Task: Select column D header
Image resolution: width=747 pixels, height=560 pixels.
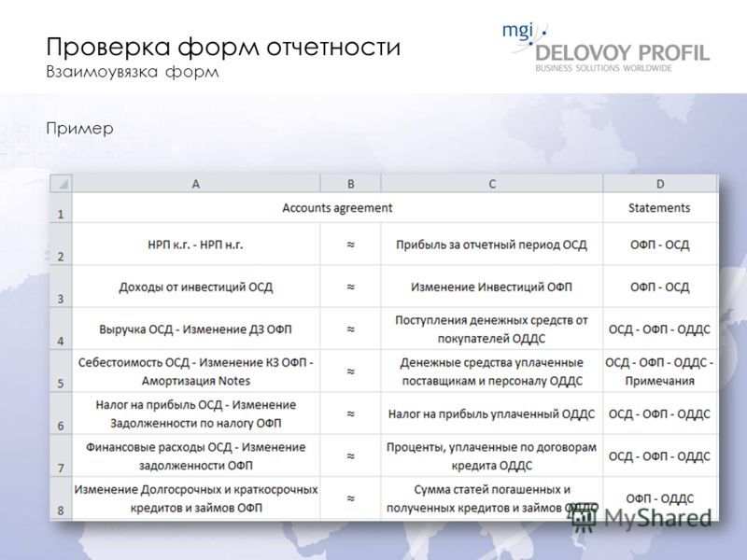Action: click(x=660, y=184)
